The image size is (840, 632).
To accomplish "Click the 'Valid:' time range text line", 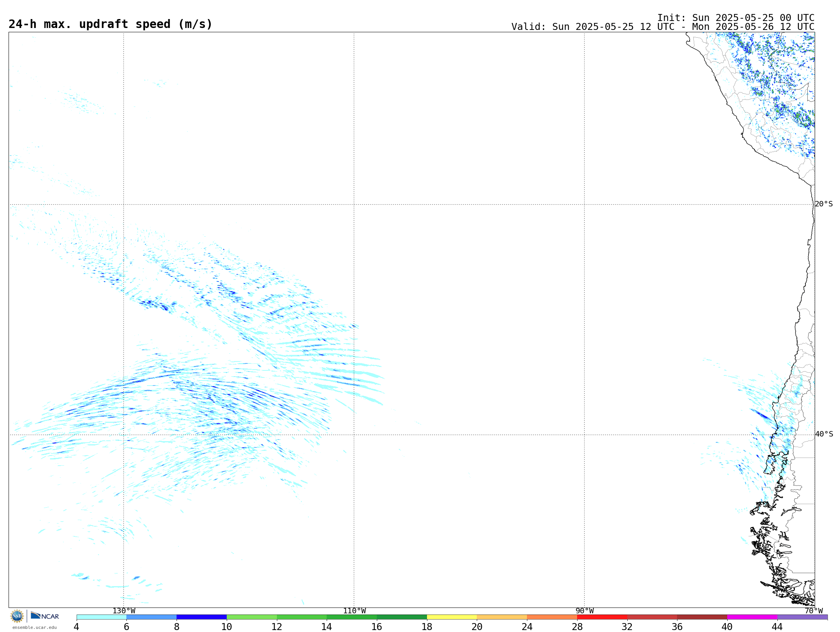I will click(x=663, y=27).
